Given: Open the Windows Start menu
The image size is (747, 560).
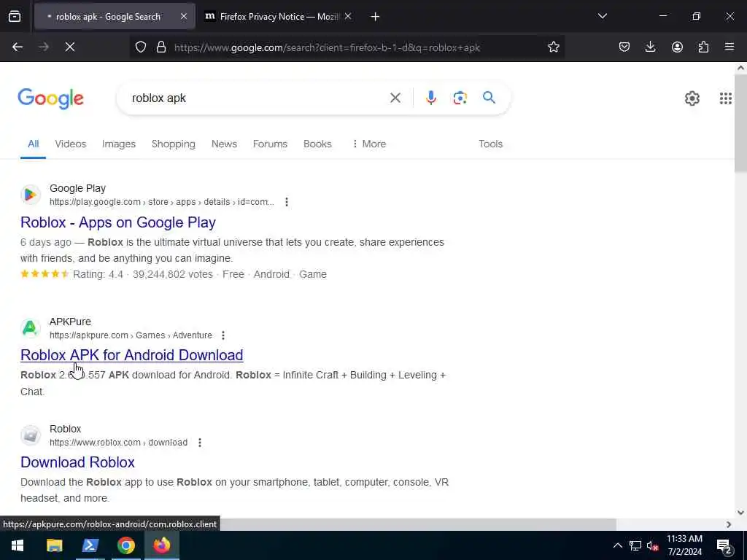Looking at the screenshot, I should (18, 545).
